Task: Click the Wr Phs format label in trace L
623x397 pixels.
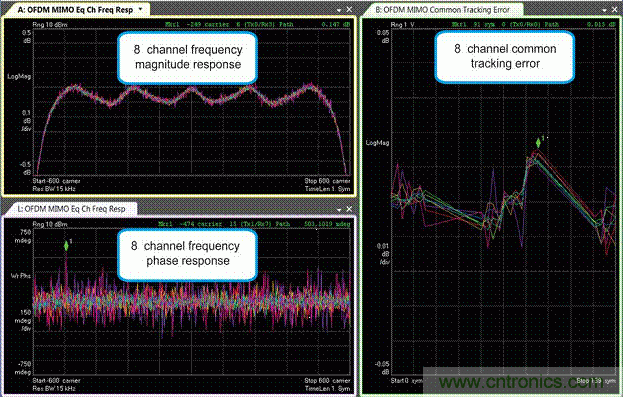Action: point(21,276)
